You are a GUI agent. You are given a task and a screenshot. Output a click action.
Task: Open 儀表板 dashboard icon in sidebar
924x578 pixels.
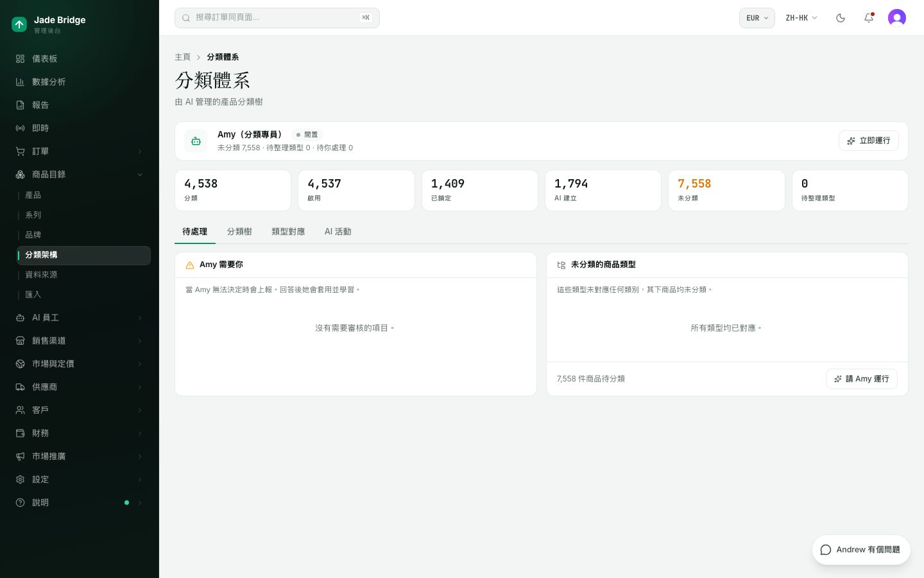[20, 58]
